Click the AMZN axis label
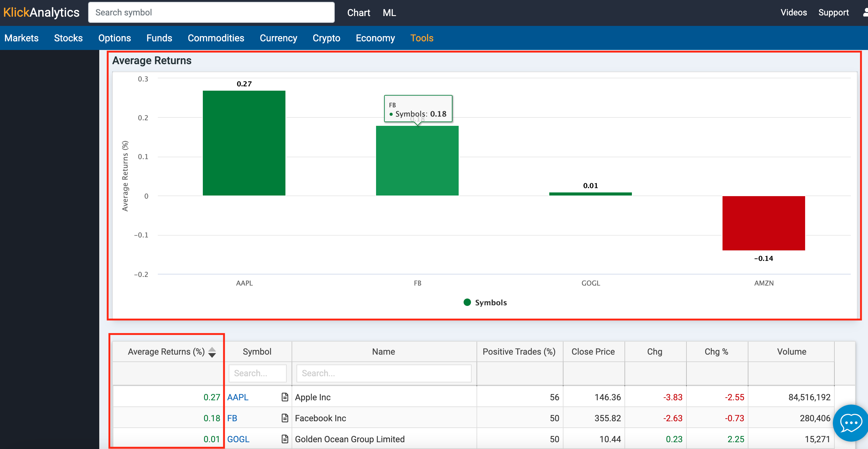868x449 pixels. pyautogui.click(x=764, y=283)
